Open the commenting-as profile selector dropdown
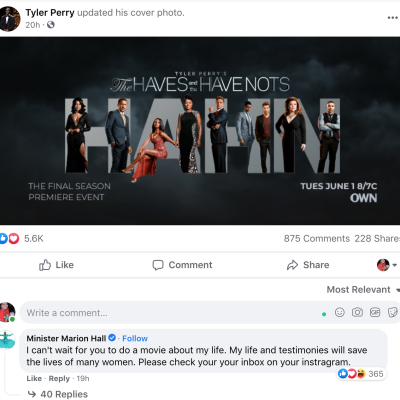Screen dimensions: 400x400 click(387, 265)
